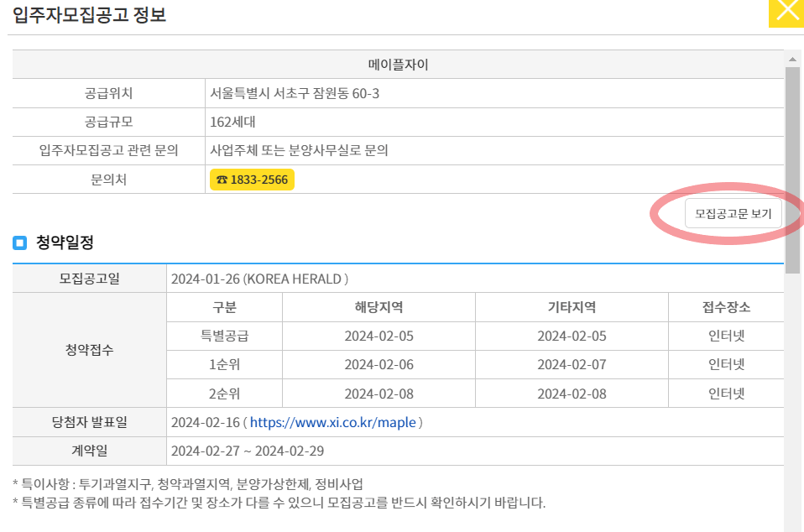
Task: Click the 기타지역 column header
Action: point(572,307)
